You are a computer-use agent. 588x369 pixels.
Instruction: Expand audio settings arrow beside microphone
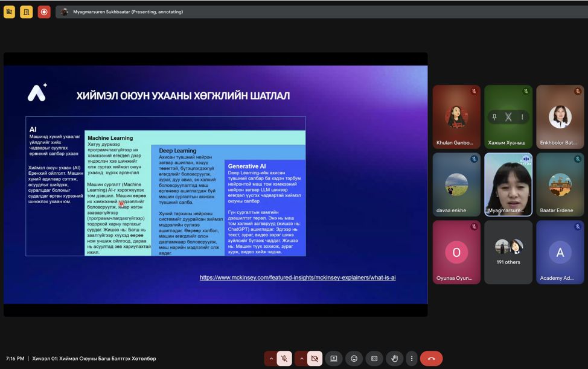point(271,358)
